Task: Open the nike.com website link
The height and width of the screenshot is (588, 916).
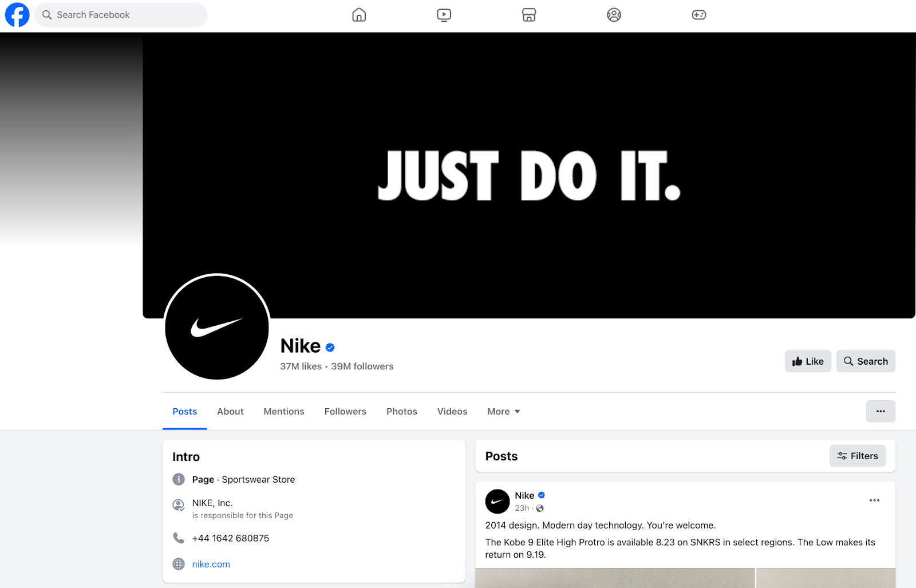Action: click(x=211, y=564)
